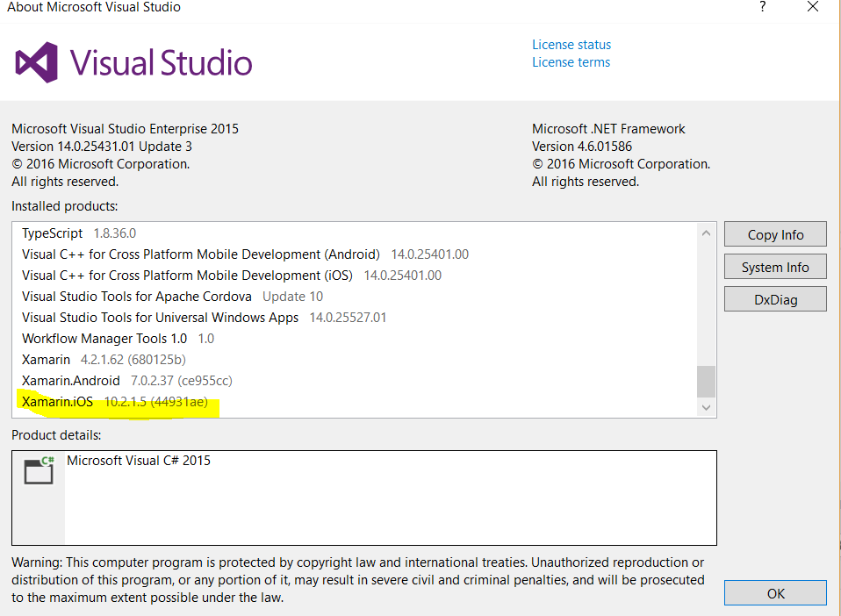Click the installed products scrollbar thumb

(706, 381)
